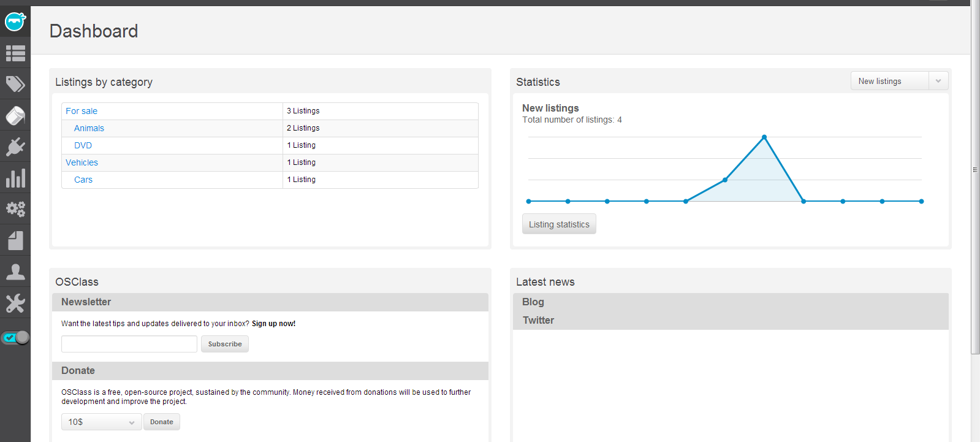The width and height of the screenshot is (980, 442).
Task: Open the Categories tags sidebar icon
Action: (x=15, y=84)
